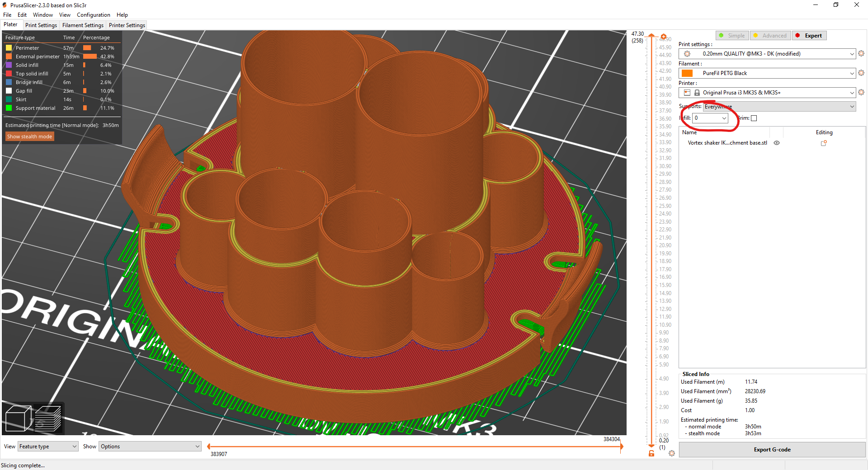Click the orange filament color swatch
868x470 pixels.
tap(687, 73)
